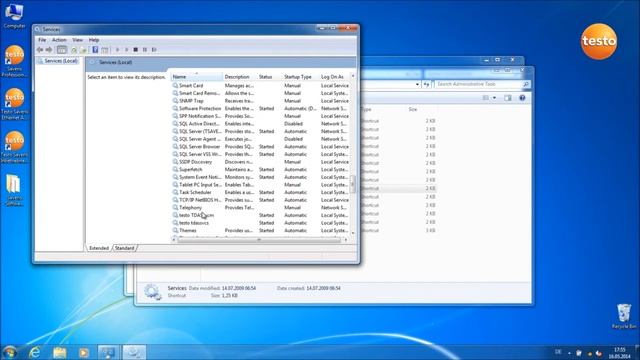640x360 pixels.
Task: Sort by the Log On As column
Action: coord(334,77)
